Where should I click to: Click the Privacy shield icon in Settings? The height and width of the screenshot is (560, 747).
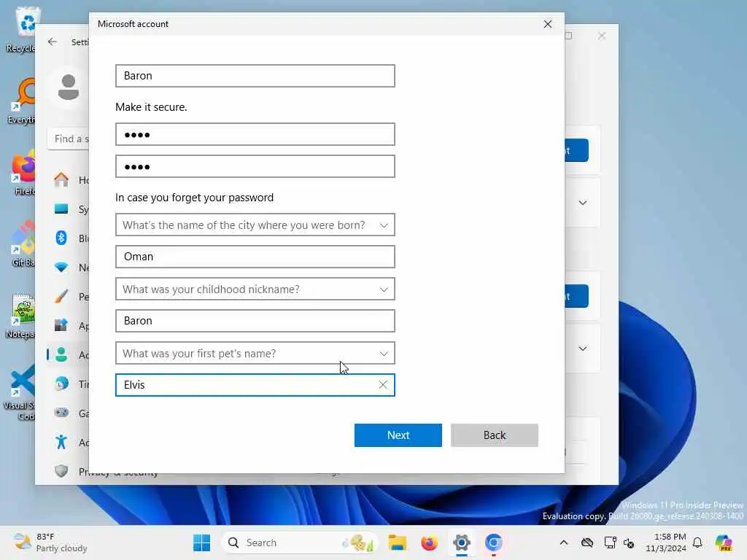(61, 471)
